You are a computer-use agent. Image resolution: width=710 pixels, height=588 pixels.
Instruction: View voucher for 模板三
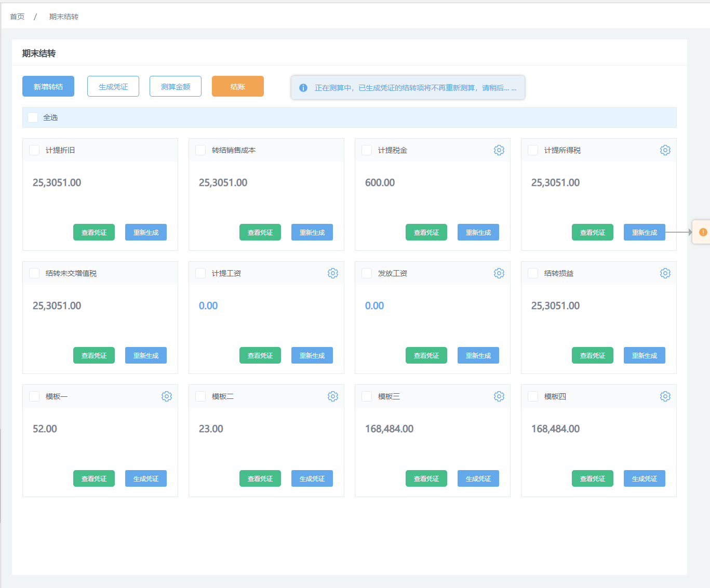(x=426, y=478)
